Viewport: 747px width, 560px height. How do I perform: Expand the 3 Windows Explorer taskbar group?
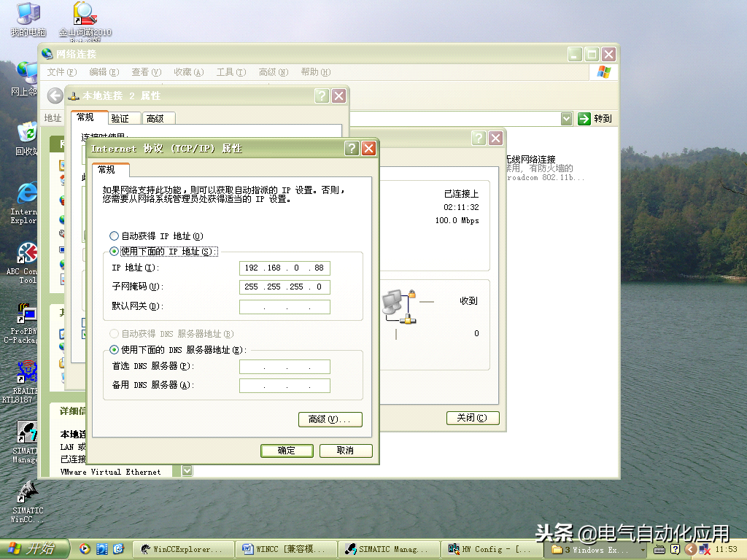[x=597, y=550]
